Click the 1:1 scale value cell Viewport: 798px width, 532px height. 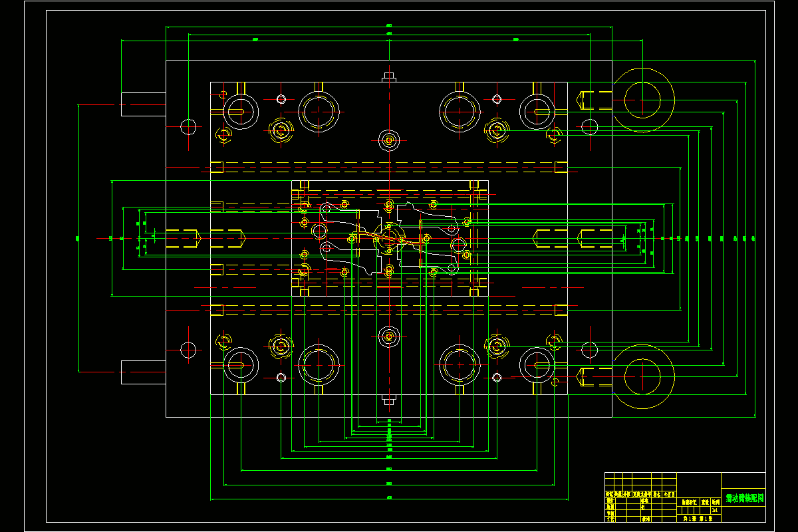tap(716, 510)
